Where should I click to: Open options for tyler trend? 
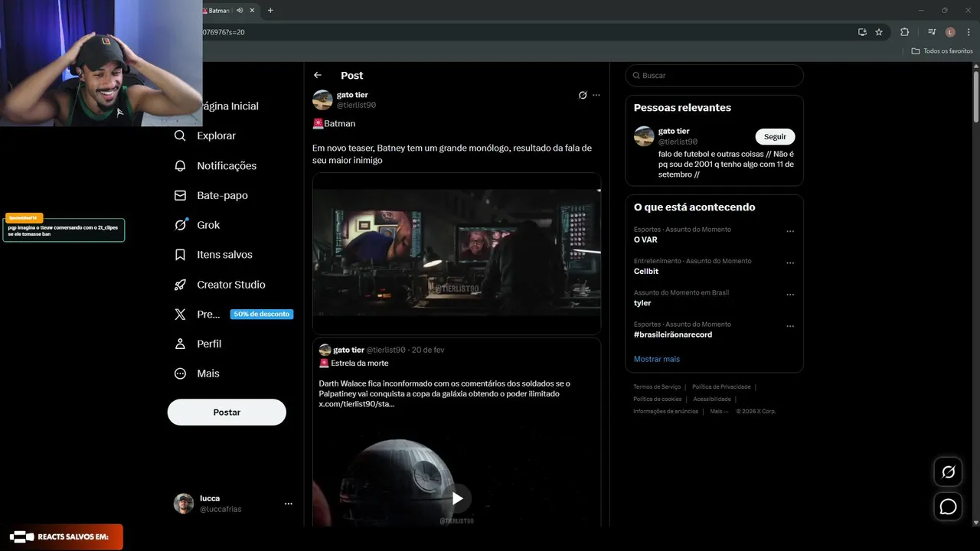tap(790, 295)
